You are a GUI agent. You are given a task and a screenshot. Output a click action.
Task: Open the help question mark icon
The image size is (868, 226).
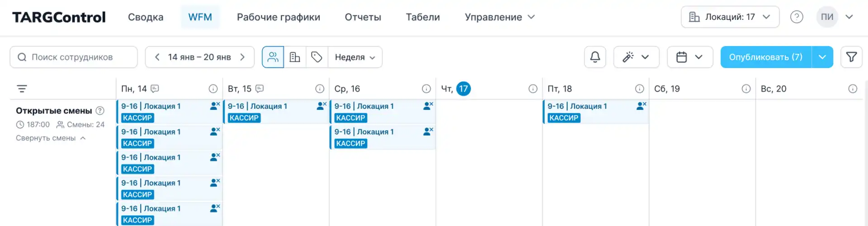pos(797,17)
